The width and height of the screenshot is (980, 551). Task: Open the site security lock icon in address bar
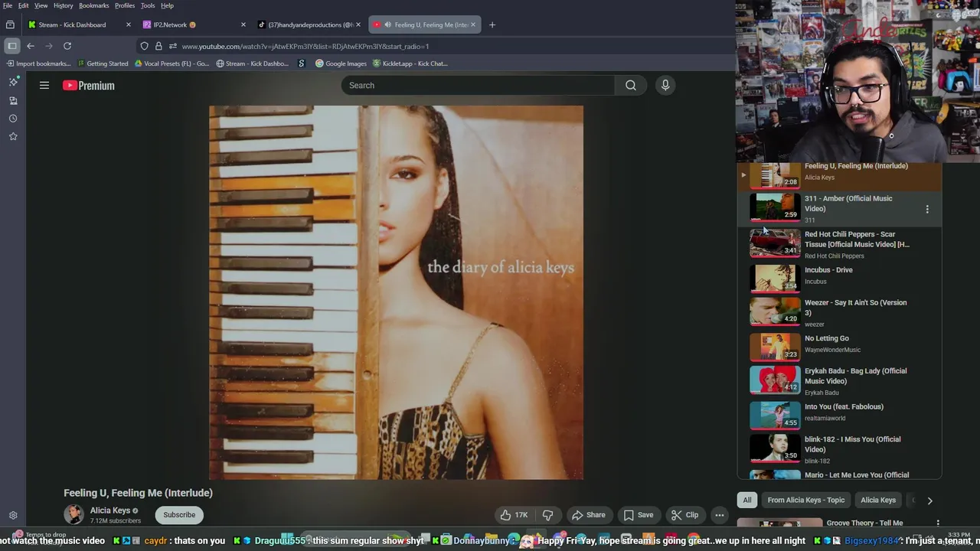(x=158, y=46)
